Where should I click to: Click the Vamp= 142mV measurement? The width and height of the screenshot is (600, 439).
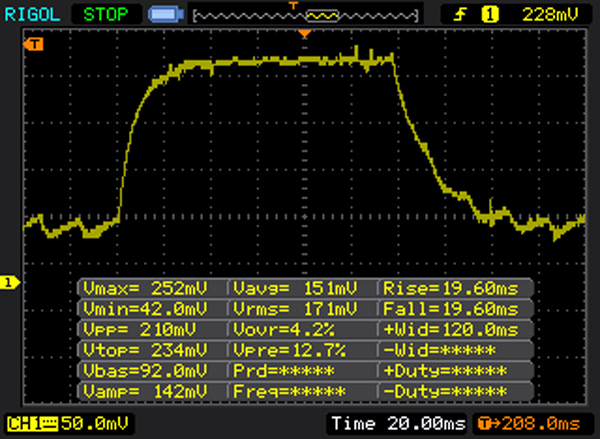145,392
